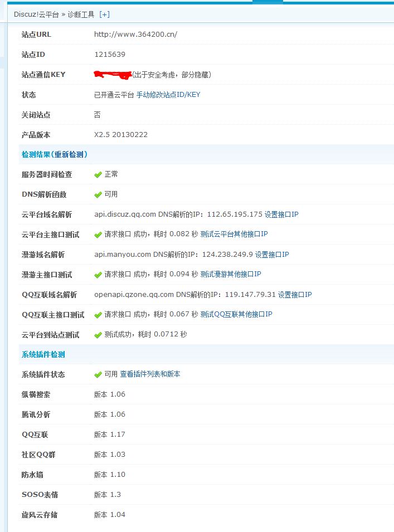The width and height of the screenshot is (394, 532).
Task: Click green check icon for 系统插件状态
Action: [98, 374]
